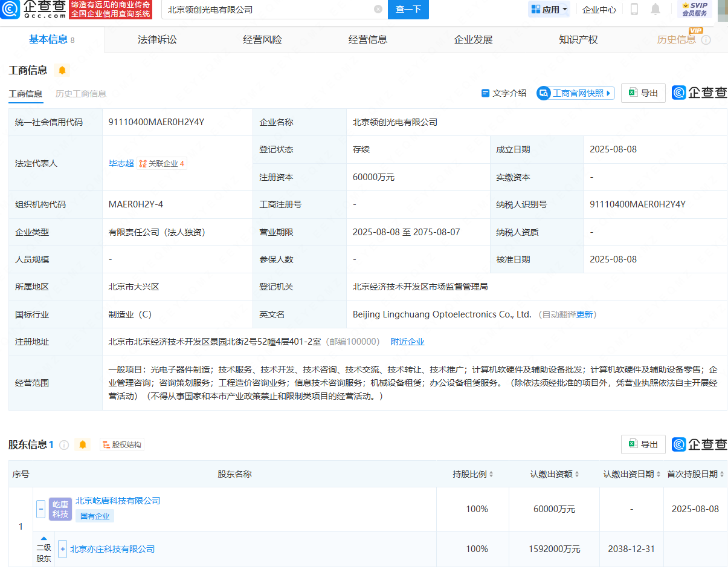
Task: Switch to 知识产权 tab
Action: [x=578, y=40]
